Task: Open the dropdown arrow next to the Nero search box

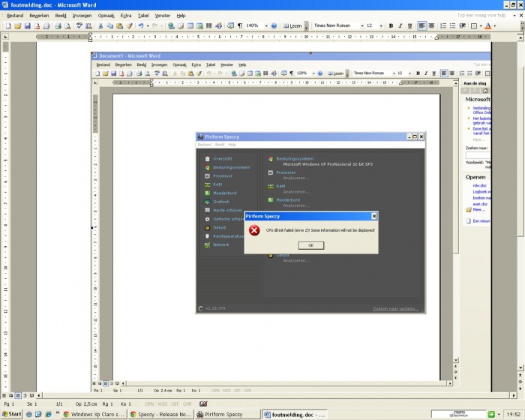Action: (499, 414)
